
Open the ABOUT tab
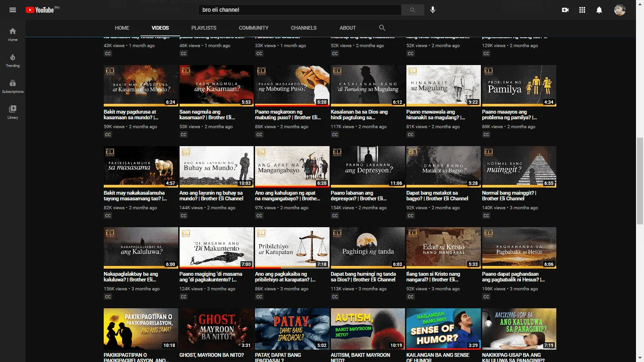347,28
